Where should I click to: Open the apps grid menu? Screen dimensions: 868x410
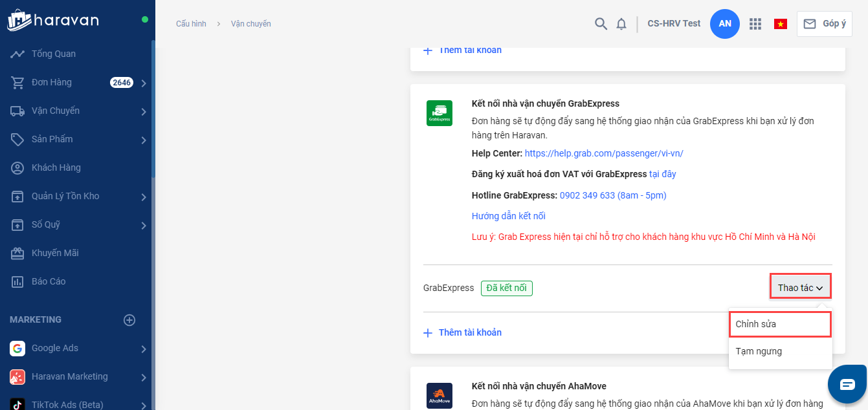coord(755,24)
